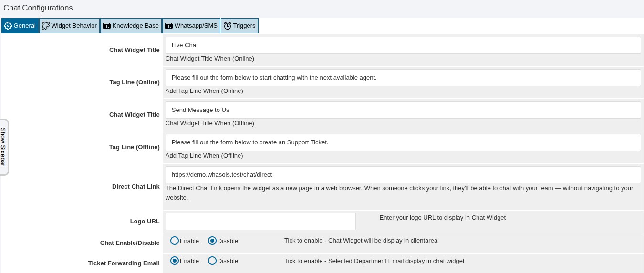Click the 'Tag Line (Online)' label
Viewport: 644px width, 273px height.
tap(135, 82)
